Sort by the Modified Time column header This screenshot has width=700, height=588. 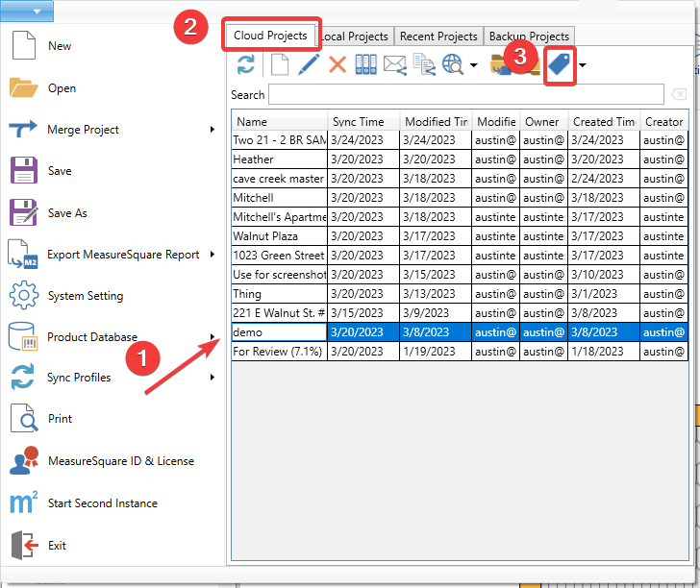[436, 121]
